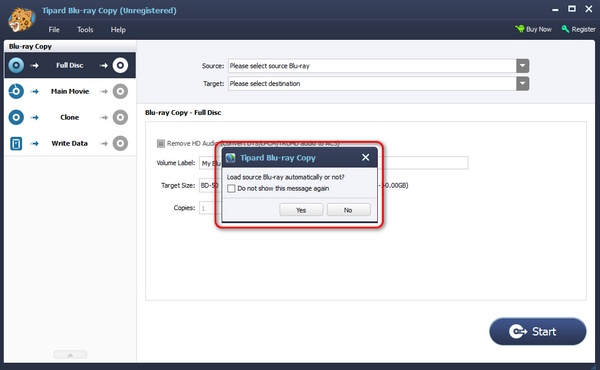Click No in the dialog

[x=348, y=210]
